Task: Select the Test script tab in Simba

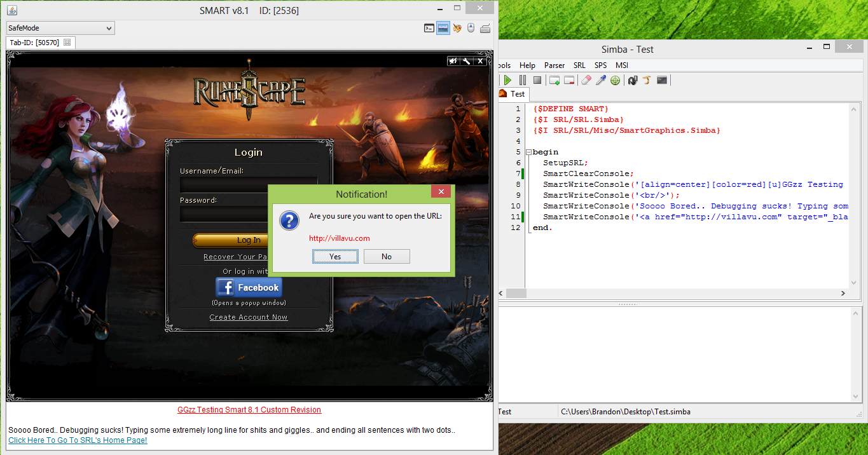Action: (513, 93)
